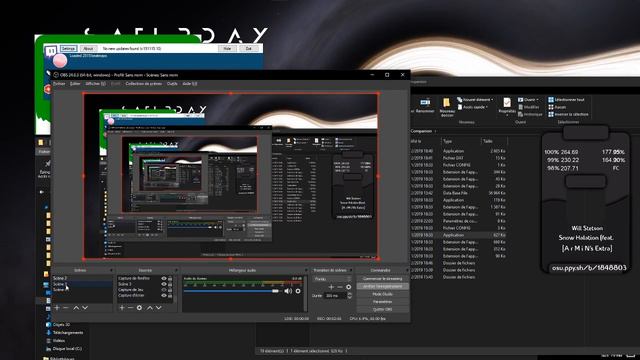Move the selected scene down
Screen dimensions: 640x360
coord(85,308)
